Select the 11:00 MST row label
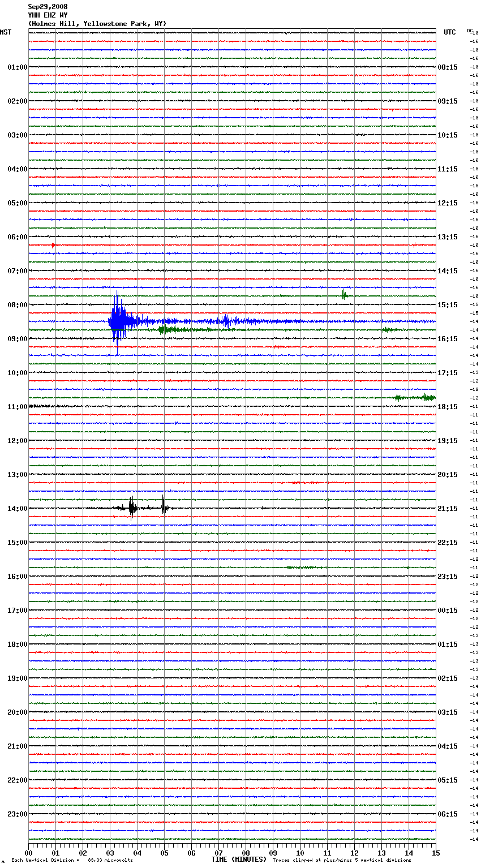The width and height of the screenshot is (481, 868). [17, 407]
